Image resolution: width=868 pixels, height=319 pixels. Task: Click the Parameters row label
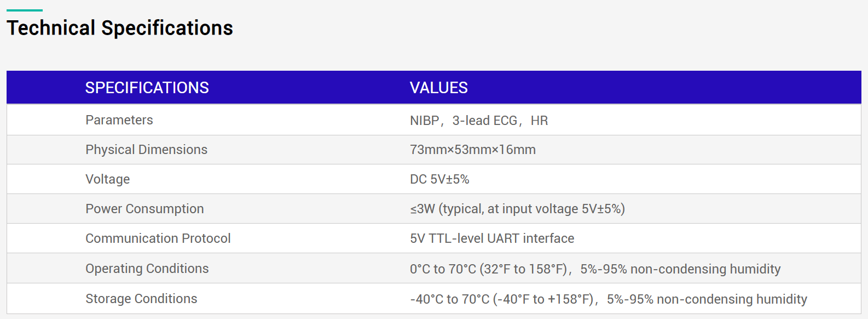pos(119,120)
